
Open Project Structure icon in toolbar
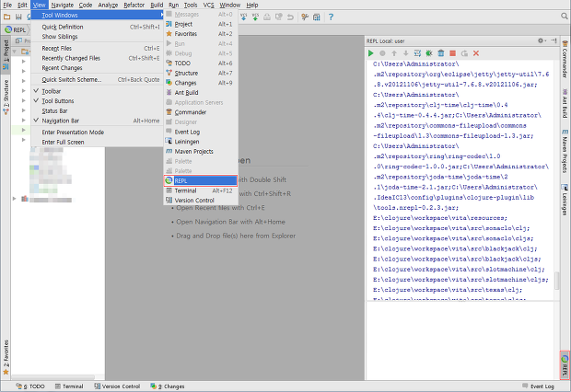[317, 17]
